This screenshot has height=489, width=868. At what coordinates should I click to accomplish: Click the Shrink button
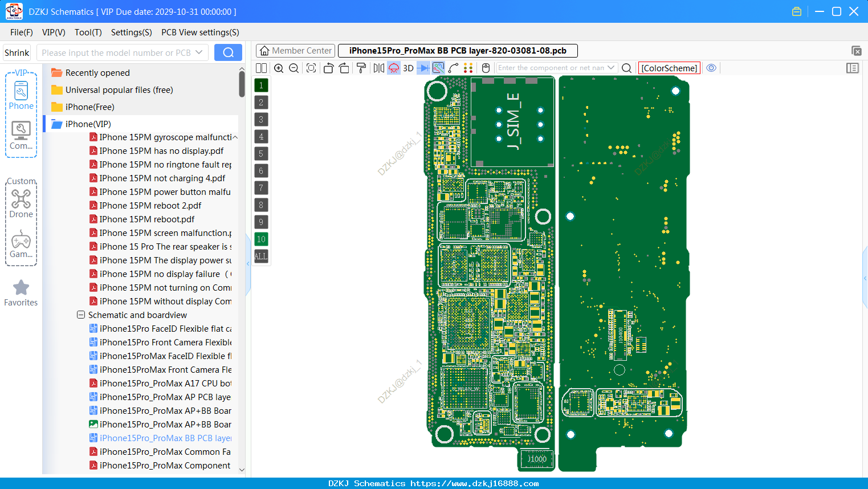click(17, 52)
